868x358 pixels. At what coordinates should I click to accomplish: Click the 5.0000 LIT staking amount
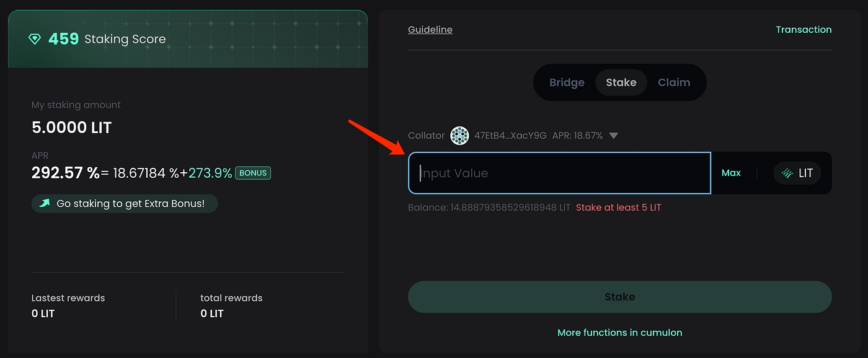(71, 128)
